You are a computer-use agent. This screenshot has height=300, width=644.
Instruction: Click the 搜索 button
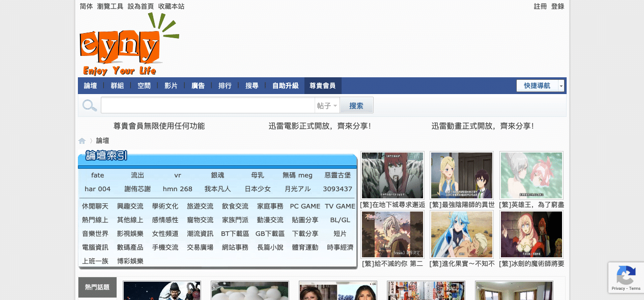pyautogui.click(x=356, y=106)
